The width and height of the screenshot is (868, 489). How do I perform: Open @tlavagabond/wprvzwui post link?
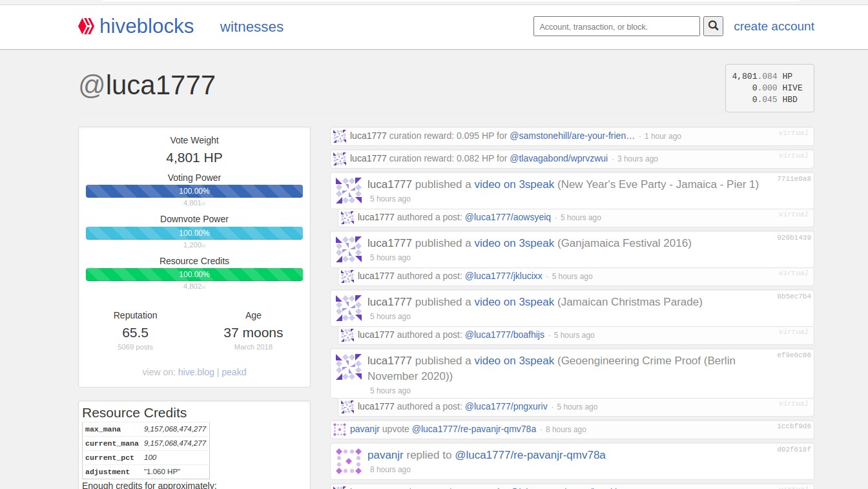coord(559,159)
